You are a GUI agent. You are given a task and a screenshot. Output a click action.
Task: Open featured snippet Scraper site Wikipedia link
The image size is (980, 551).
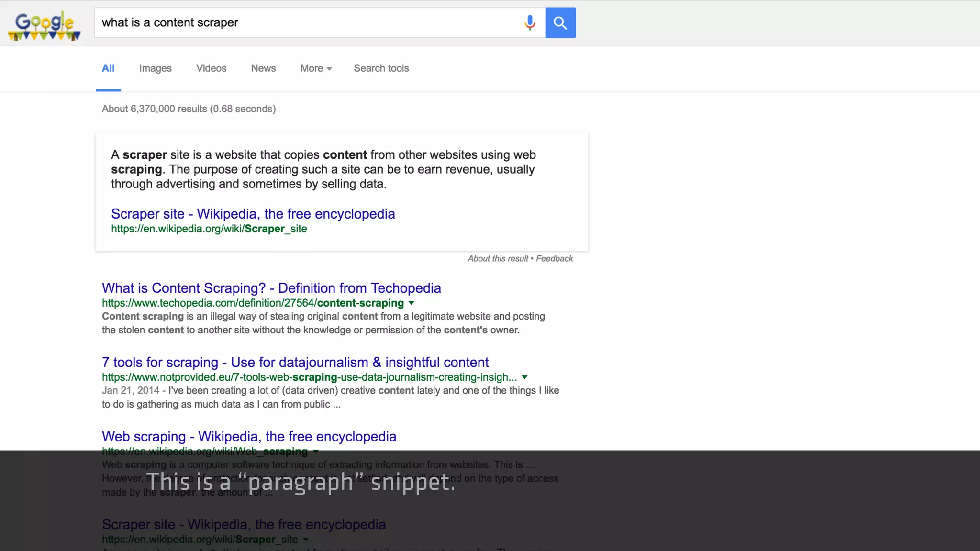pos(253,214)
